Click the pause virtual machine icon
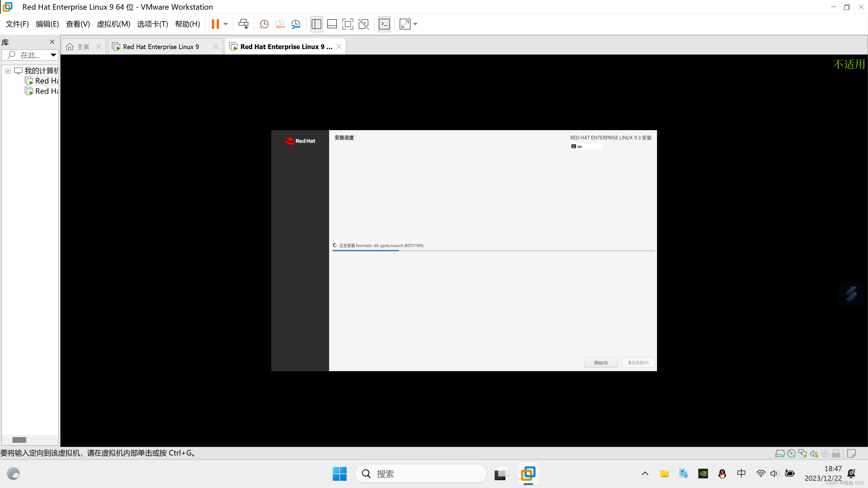The width and height of the screenshot is (868, 488). tap(215, 24)
